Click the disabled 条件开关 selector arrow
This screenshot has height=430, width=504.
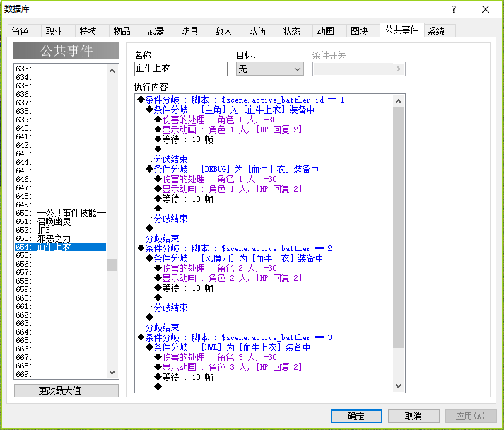pos(399,69)
